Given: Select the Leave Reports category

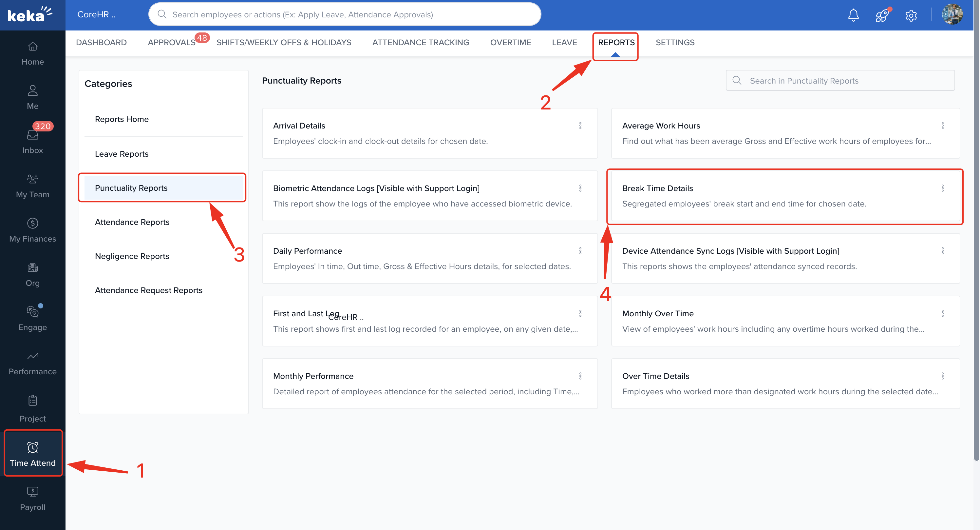Looking at the screenshot, I should coord(122,154).
